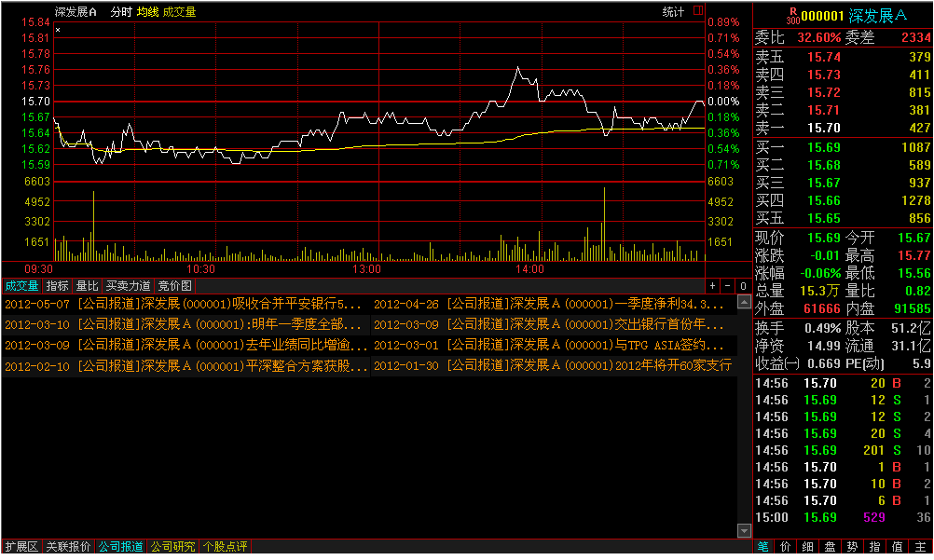Click the 买二 price 15.68
Viewport: 934px width, 560px height.
click(x=824, y=165)
